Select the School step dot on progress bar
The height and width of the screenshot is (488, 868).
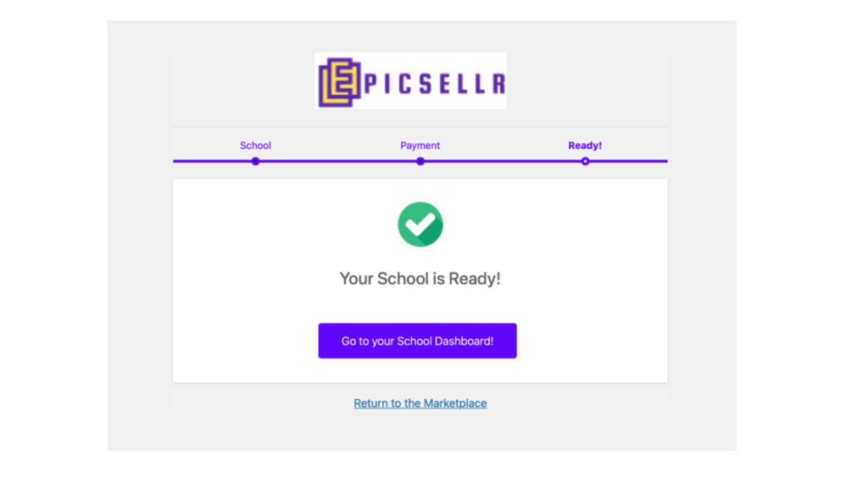coord(255,162)
